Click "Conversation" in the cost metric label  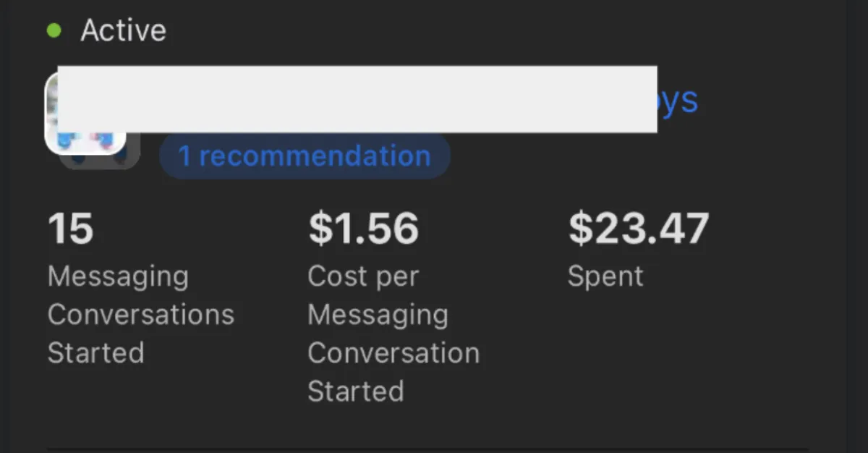(393, 353)
